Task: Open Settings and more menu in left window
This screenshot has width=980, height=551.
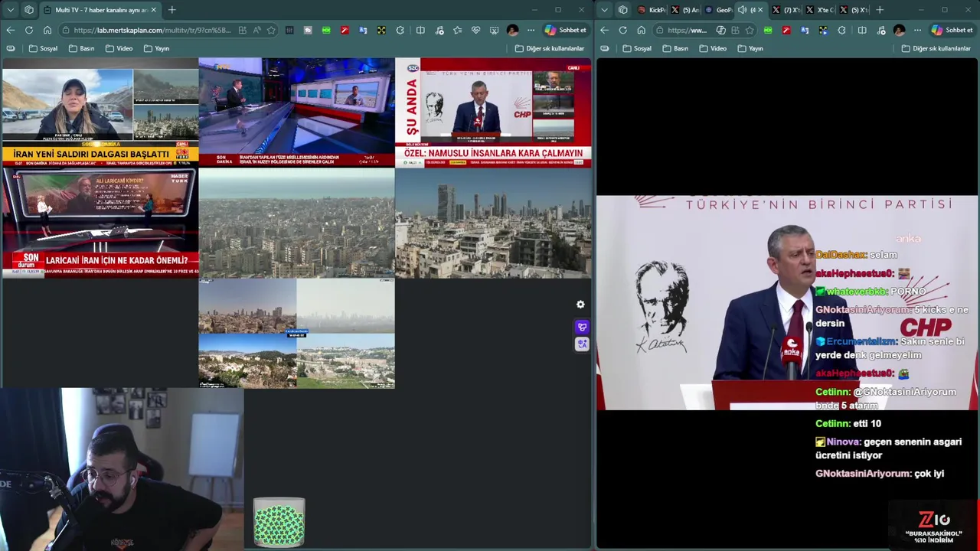Action: point(531,30)
